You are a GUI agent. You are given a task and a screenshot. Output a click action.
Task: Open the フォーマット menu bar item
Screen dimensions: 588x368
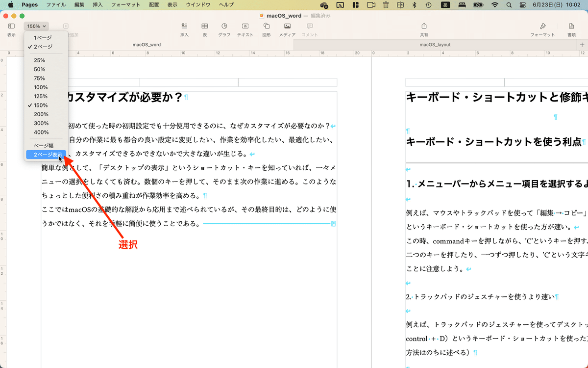point(126,4)
